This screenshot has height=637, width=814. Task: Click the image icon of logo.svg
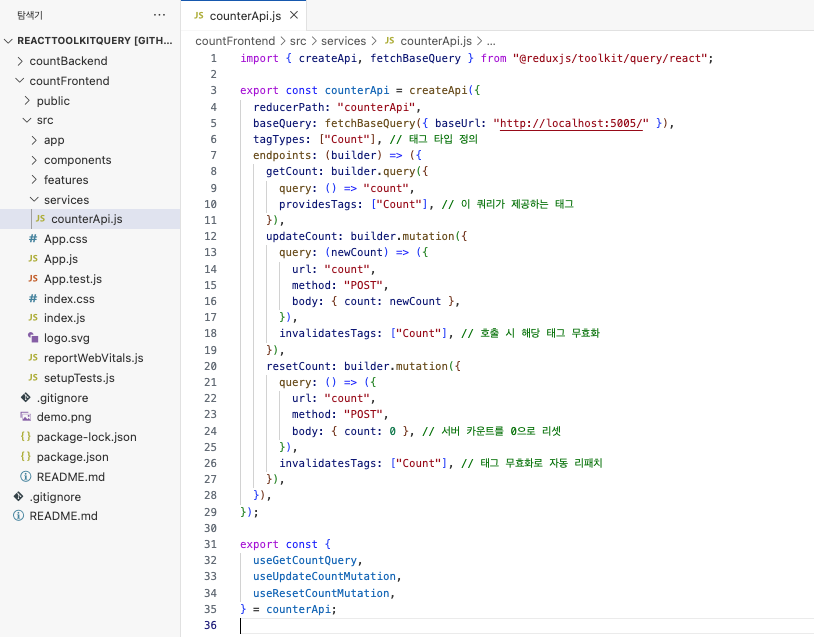click(x=33, y=337)
